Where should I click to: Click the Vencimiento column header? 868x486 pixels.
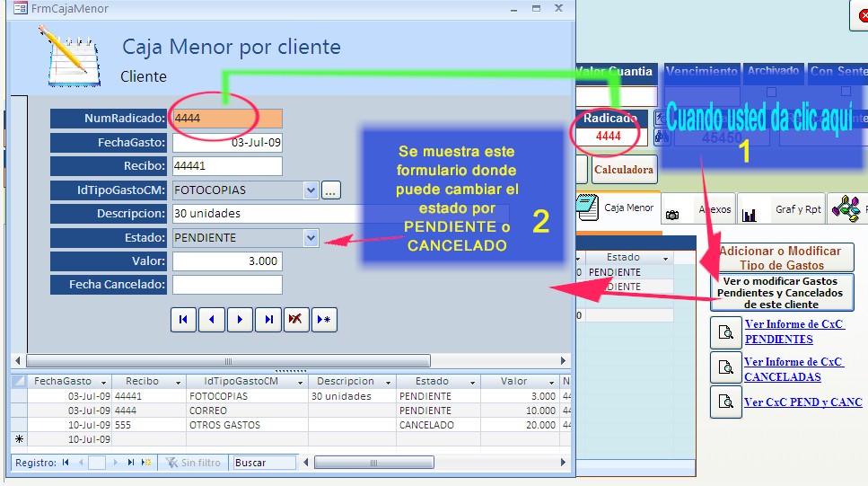(x=701, y=72)
